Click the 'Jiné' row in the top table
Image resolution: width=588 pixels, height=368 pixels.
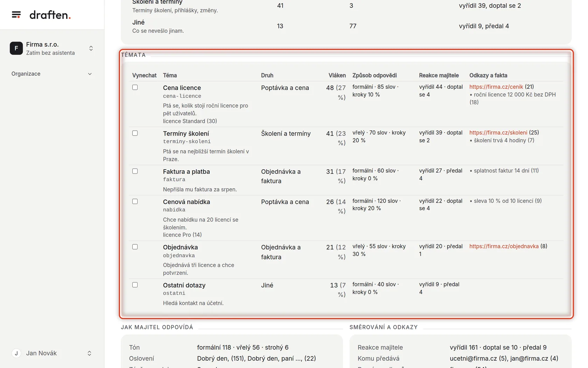click(346, 26)
